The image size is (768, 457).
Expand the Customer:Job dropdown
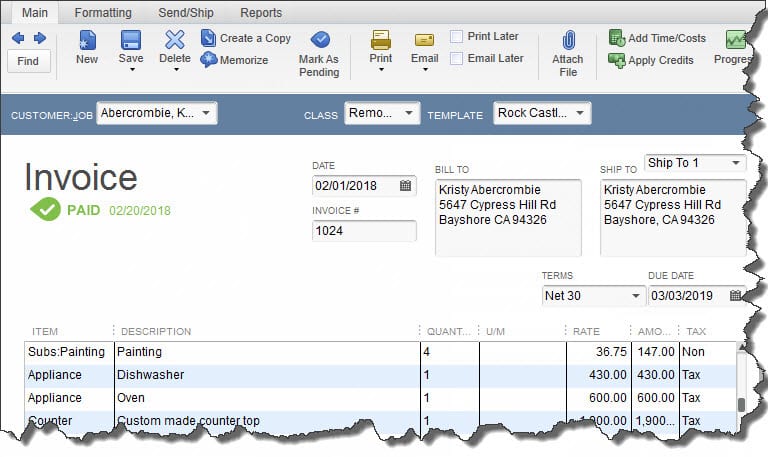(x=207, y=114)
